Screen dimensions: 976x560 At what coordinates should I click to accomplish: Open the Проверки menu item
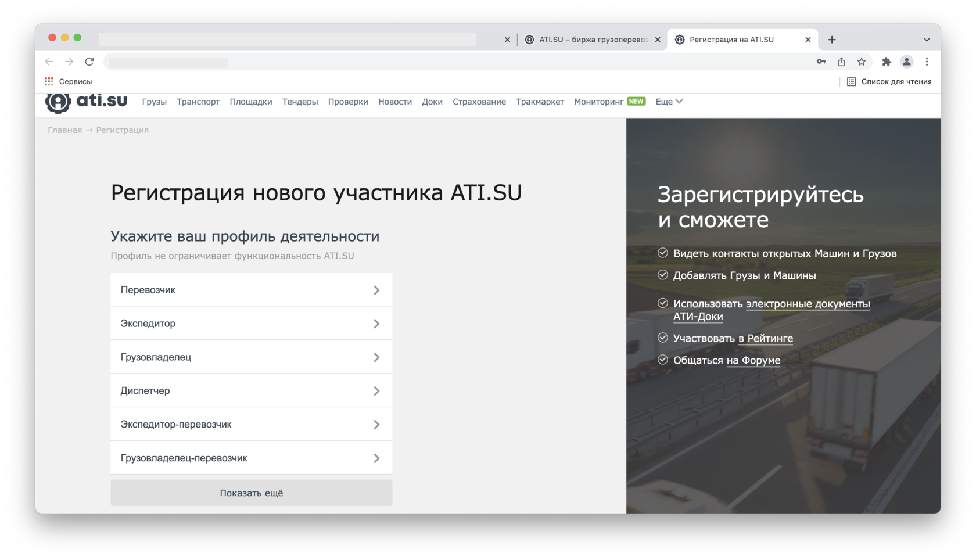coord(348,102)
